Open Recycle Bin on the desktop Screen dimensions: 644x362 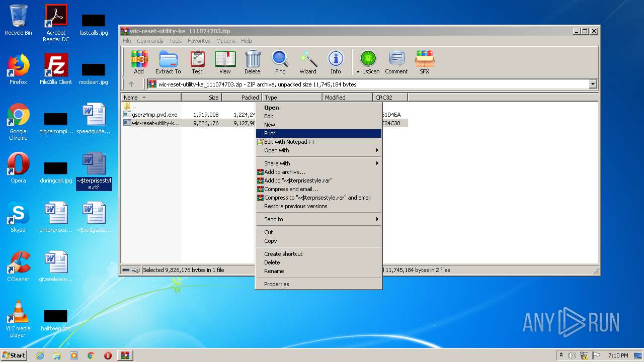pyautogui.click(x=18, y=20)
